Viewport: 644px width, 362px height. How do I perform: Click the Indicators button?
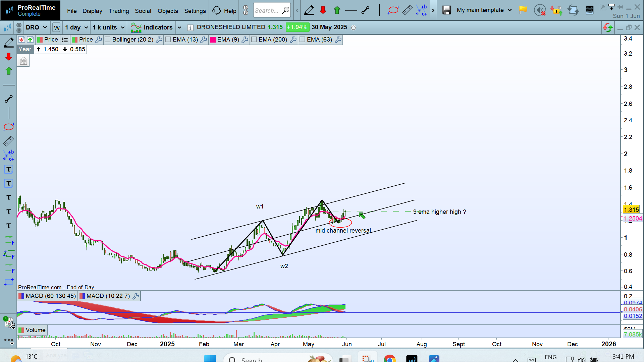151,27
